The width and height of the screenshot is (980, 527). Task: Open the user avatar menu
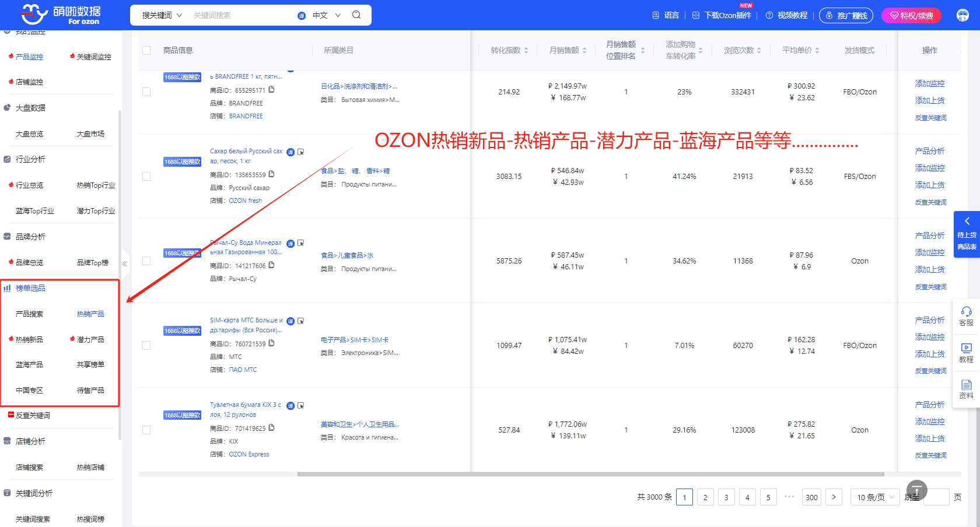963,15
